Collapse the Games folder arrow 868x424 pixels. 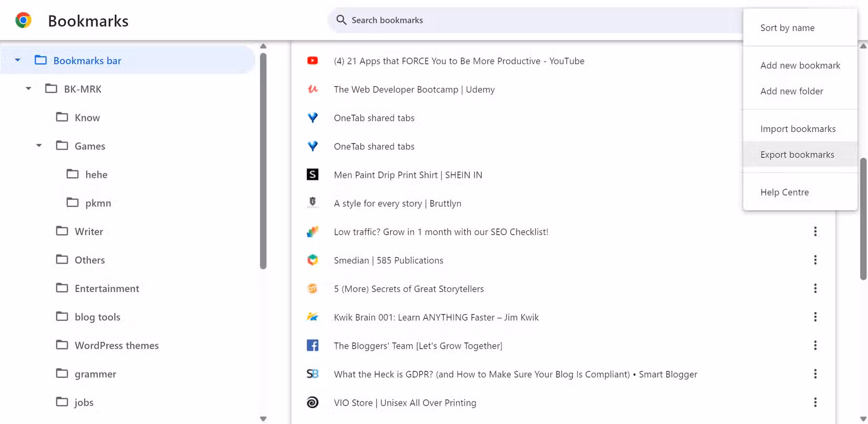(39, 146)
